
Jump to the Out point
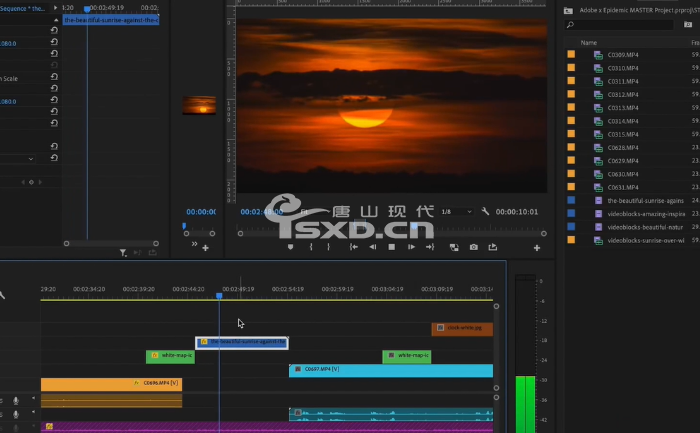(430, 247)
